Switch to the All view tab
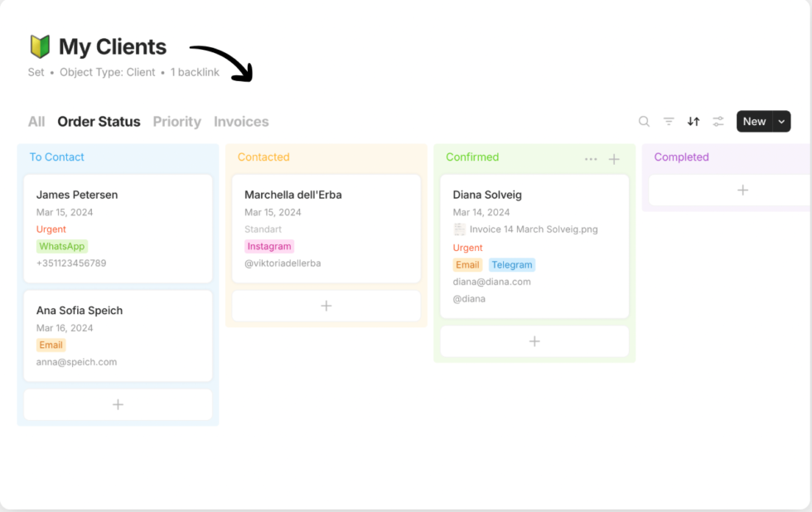Viewport: 812px width, 512px height. 36,121
